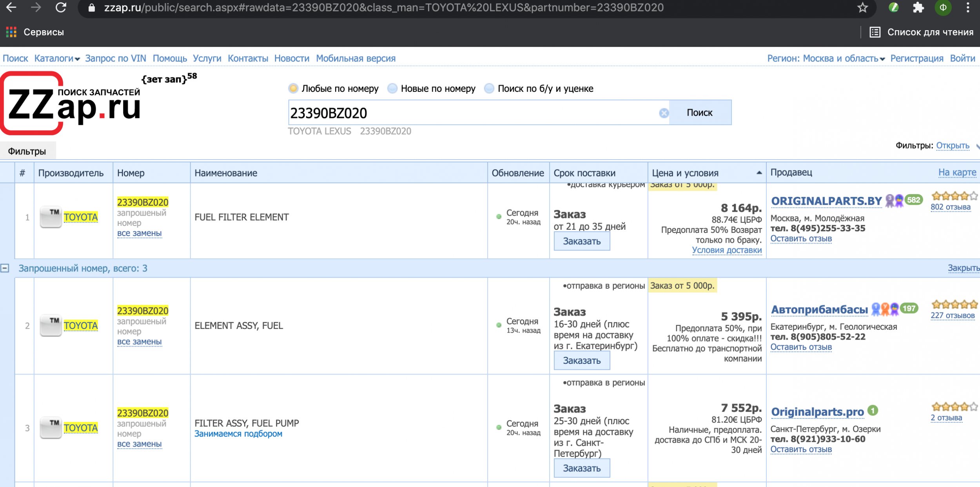The width and height of the screenshot is (980, 487).
Task: Click Закрыть on the group header
Action: [964, 268]
